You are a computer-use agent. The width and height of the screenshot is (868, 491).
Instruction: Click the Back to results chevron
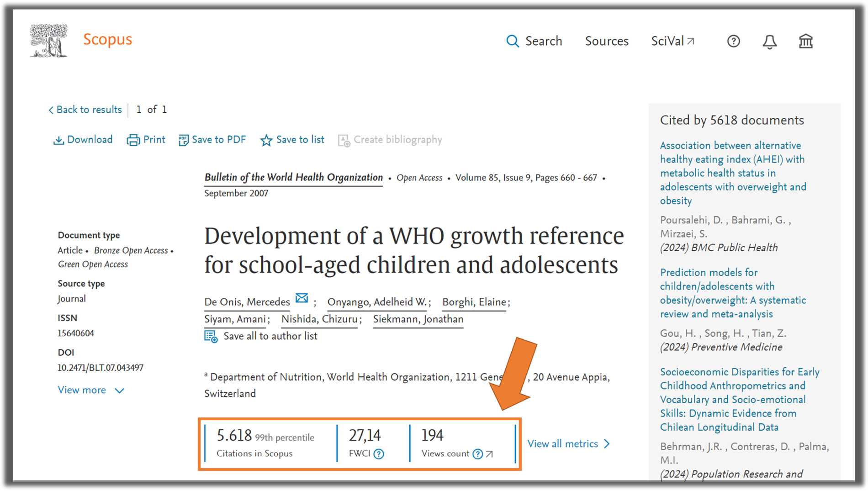coord(51,110)
